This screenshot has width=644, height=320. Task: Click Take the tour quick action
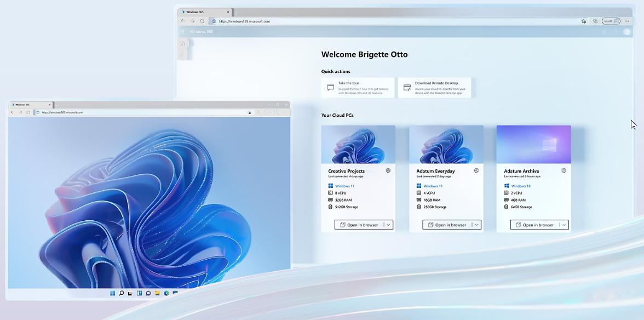click(x=358, y=88)
